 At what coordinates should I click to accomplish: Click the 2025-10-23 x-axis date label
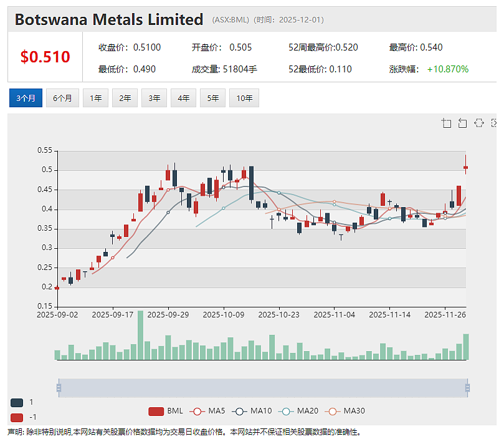tap(278, 315)
